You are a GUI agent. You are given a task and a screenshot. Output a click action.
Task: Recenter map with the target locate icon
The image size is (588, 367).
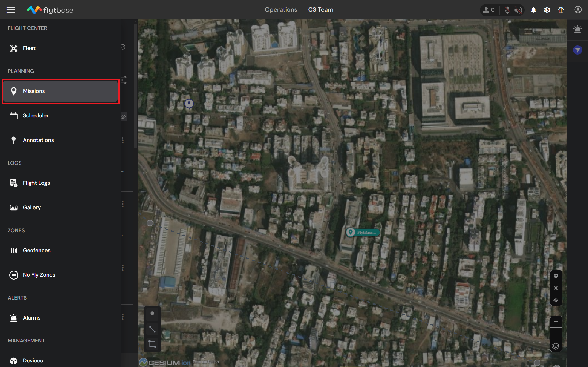556,300
